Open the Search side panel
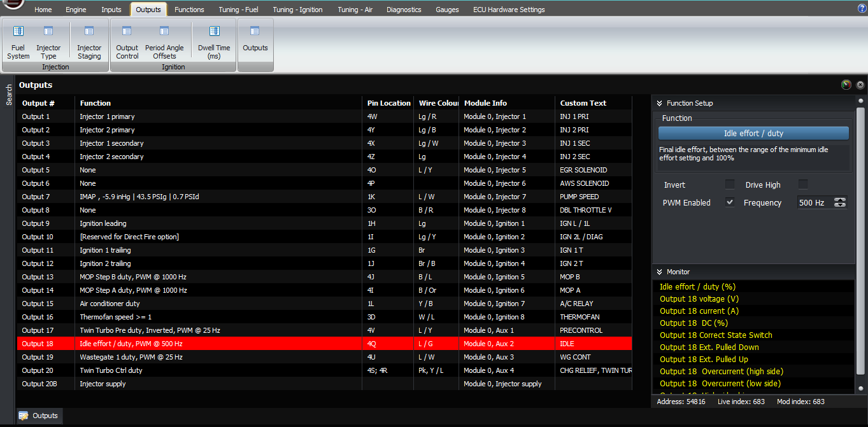868x427 pixels. tap(8, 95)
